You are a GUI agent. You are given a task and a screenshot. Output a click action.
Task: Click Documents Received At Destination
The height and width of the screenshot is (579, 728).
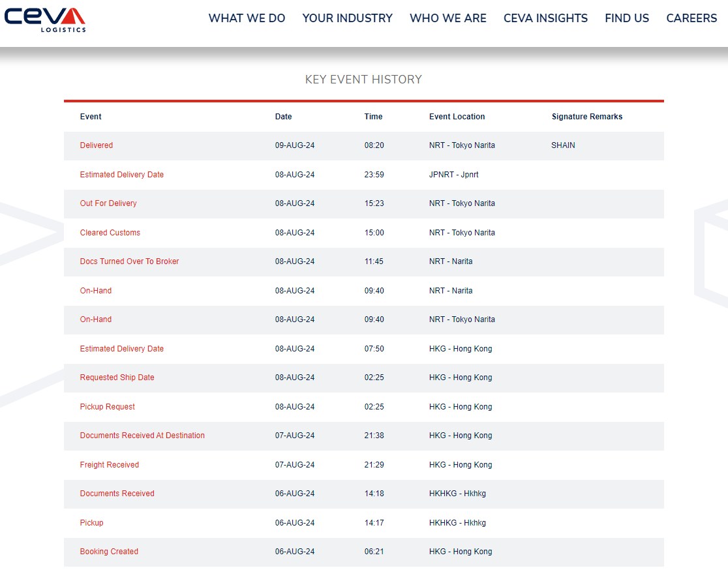point(142,435)
